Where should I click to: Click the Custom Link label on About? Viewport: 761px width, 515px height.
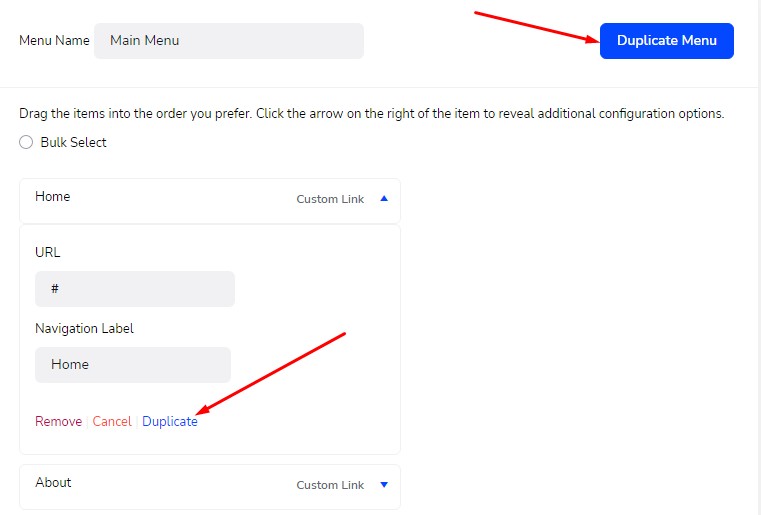pos(330,485)
